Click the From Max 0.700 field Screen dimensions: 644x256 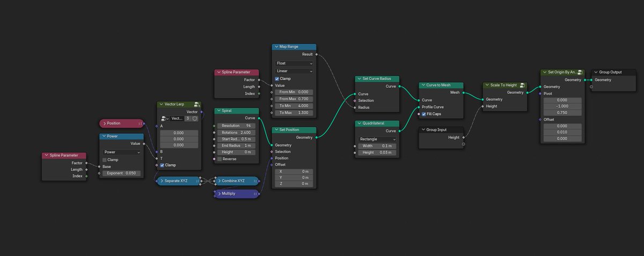coord(294,99)
